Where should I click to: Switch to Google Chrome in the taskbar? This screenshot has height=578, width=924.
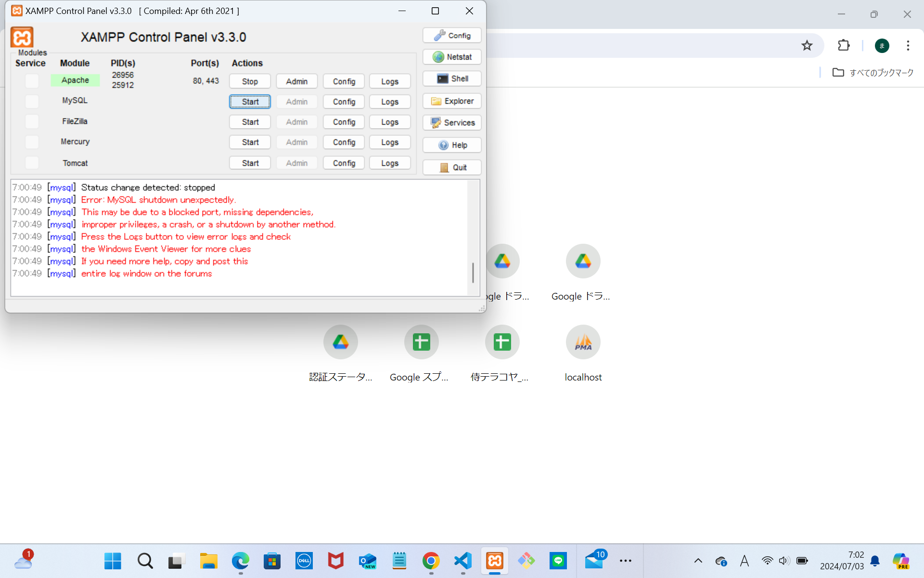tap(431, 561)
